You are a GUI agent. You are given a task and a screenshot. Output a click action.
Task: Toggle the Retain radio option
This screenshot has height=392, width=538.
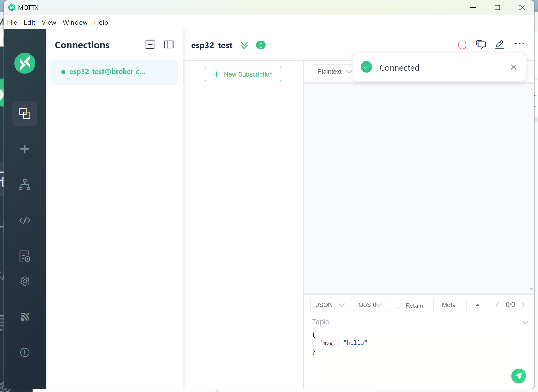click(398, 306)
